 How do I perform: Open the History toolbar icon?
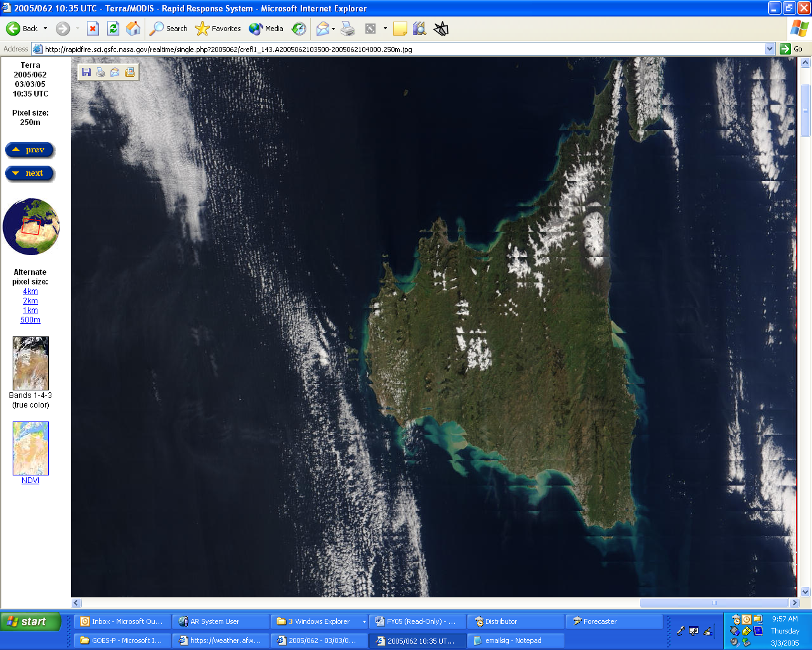point(299,29)
